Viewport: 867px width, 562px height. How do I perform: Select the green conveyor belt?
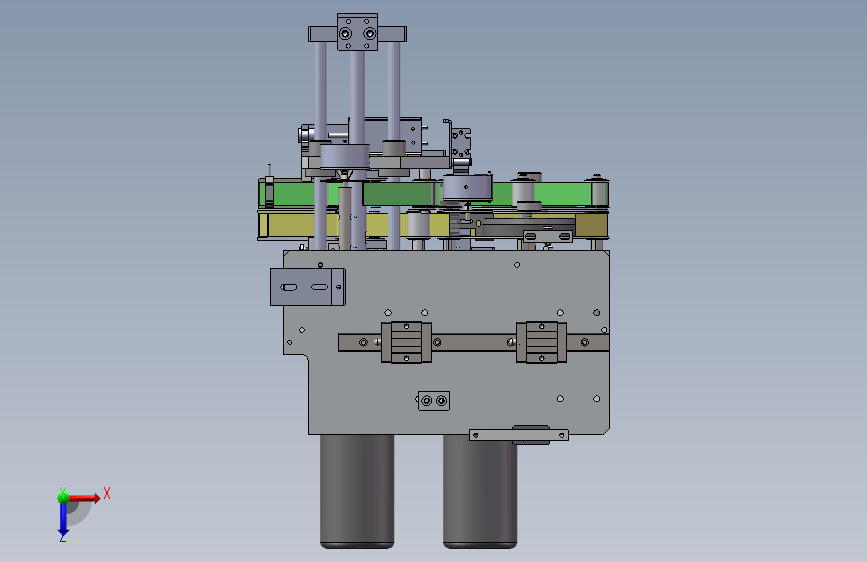point(434,194)
